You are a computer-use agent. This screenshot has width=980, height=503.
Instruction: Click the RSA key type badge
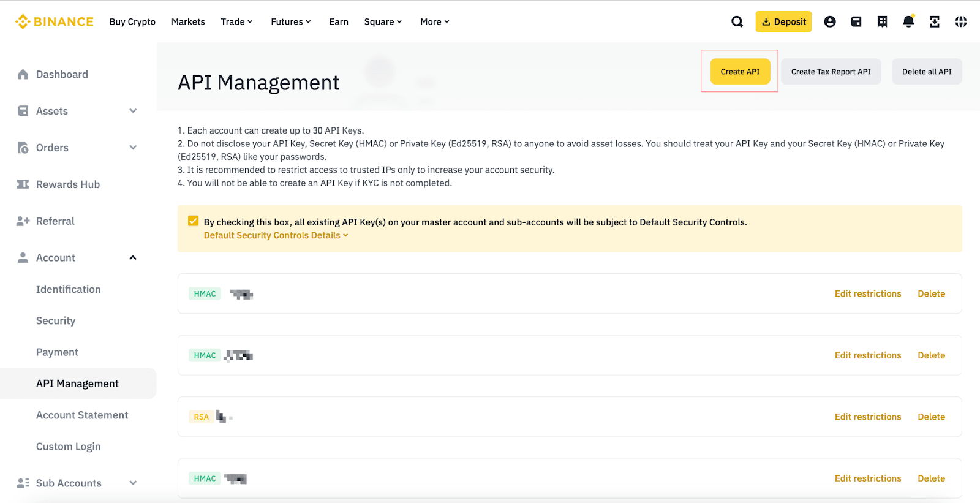tap(202, 417)
